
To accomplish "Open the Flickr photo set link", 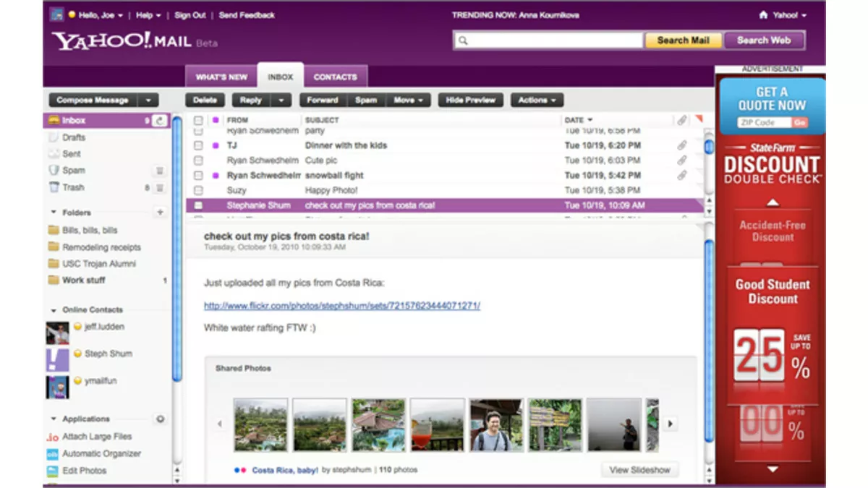I will tap(341, 306).
